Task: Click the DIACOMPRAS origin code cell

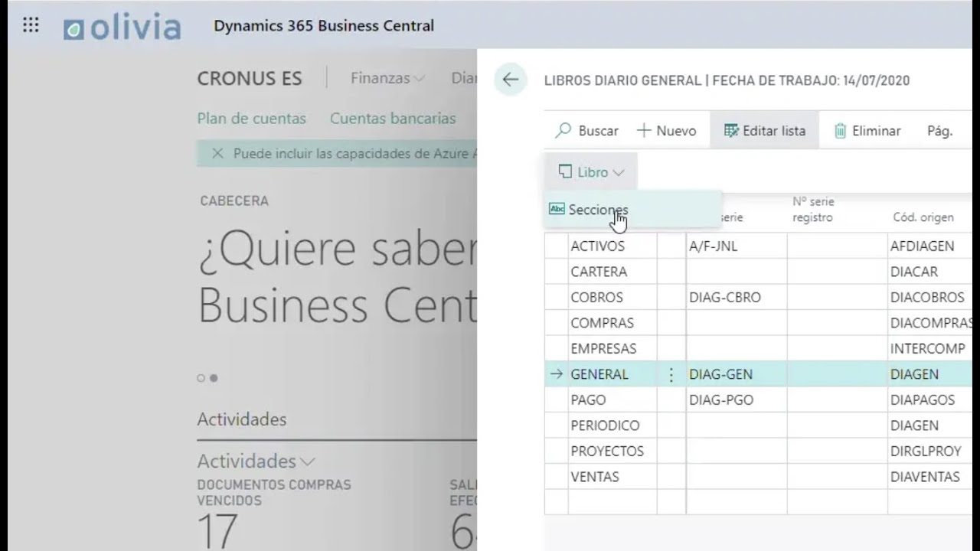Action: click(x=931, y=323)
